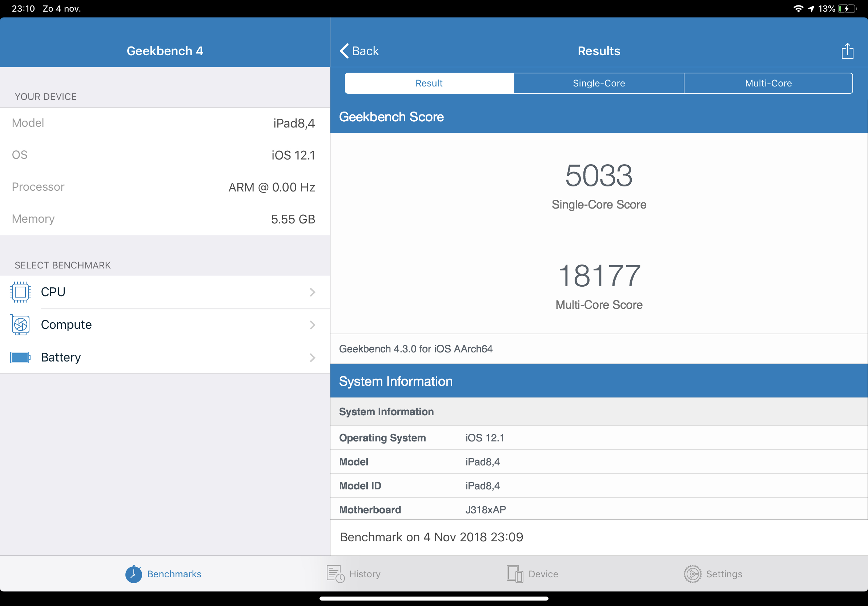Switch to the Single-Core tab

tap(598, 83)
